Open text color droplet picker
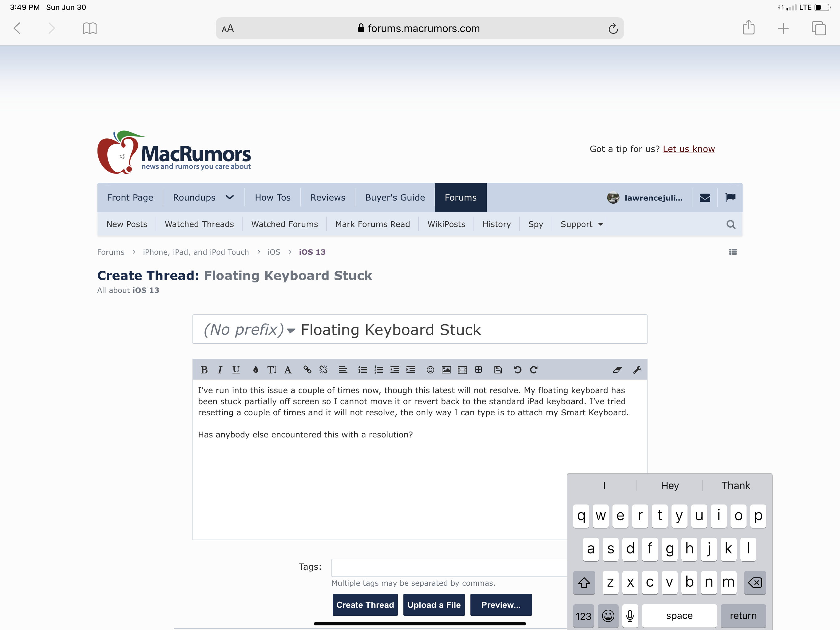840x630 pixels. [256, 370]
